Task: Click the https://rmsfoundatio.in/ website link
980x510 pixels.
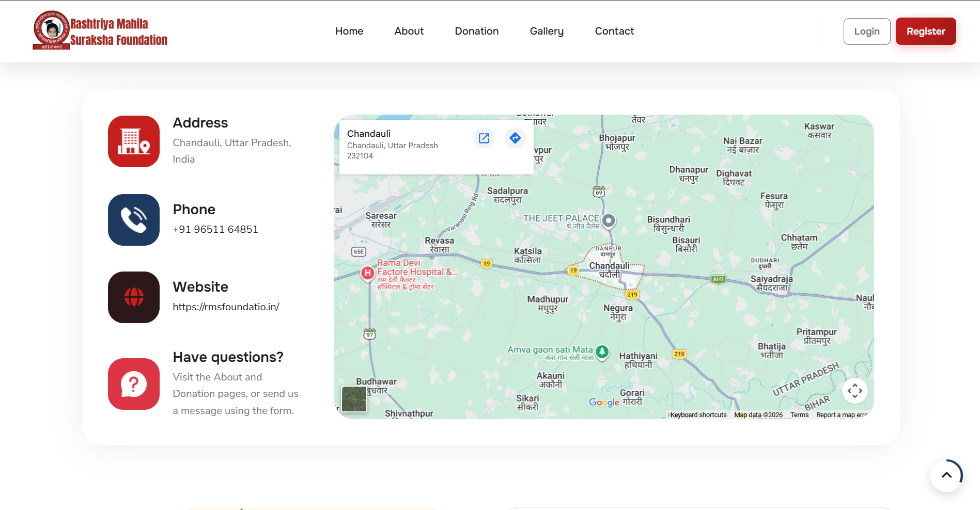Action: click(x=226, y=306)
